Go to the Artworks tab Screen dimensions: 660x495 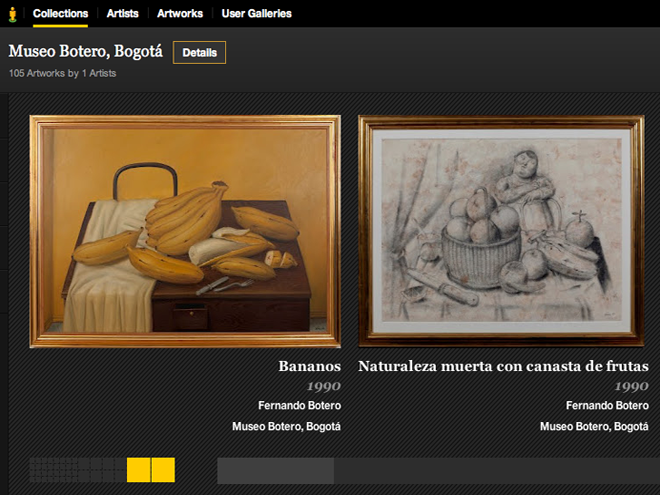[x=180, y=14]
